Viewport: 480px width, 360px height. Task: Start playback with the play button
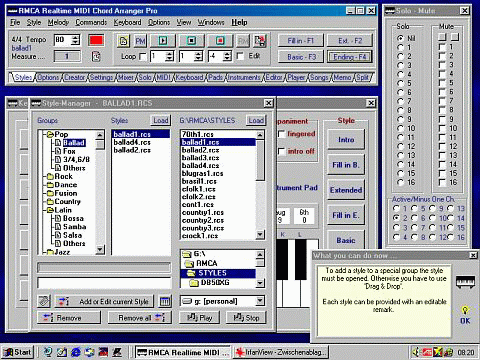pos(163,41)
